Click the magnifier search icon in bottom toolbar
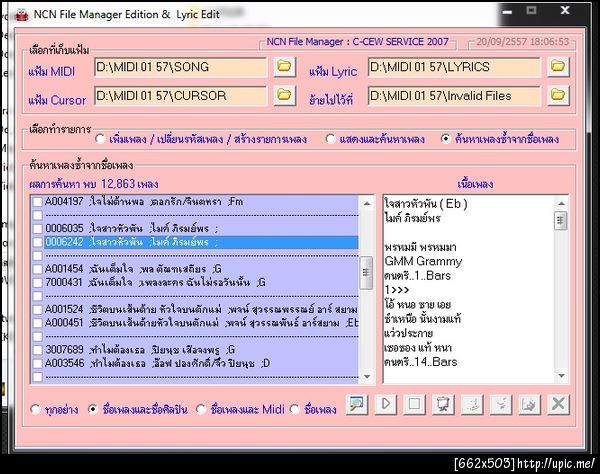 click(357, 404)
